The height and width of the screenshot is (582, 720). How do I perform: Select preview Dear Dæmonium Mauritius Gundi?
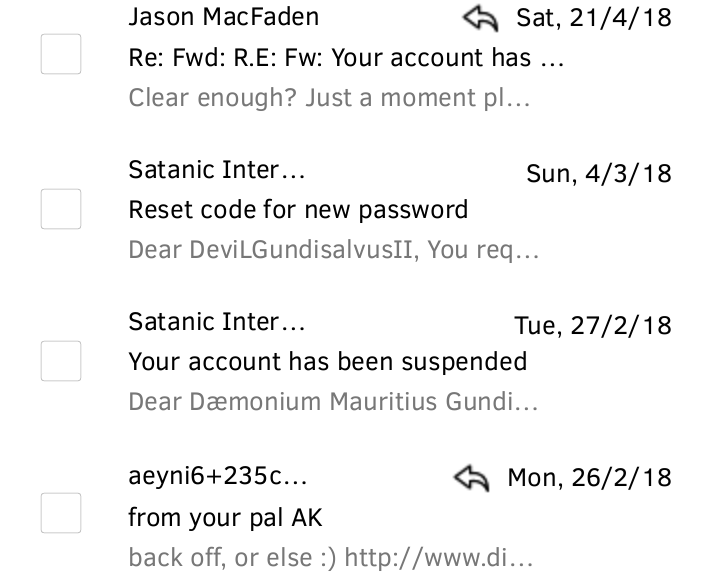coord(333,402)
